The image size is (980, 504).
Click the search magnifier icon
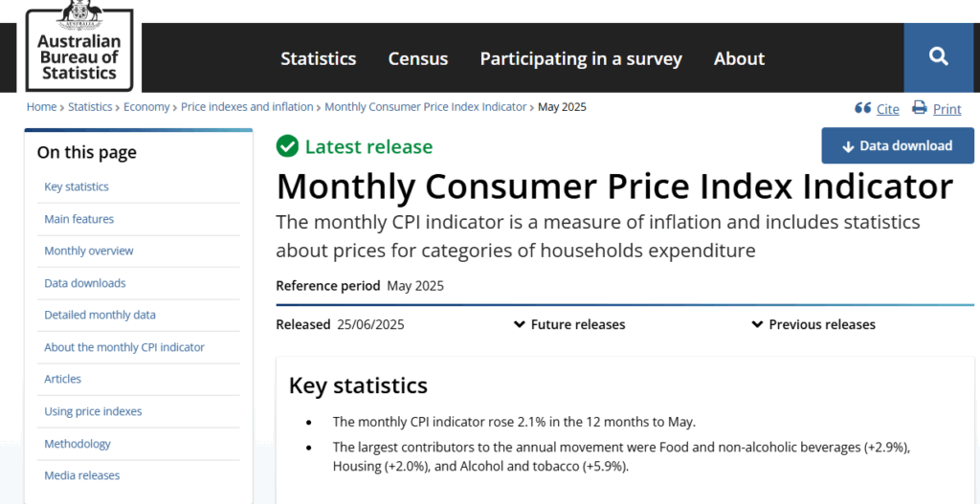tap(938, 56)
